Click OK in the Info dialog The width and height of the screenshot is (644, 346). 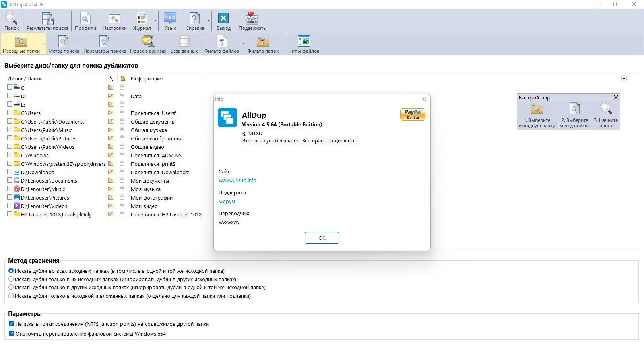[322, 238]
